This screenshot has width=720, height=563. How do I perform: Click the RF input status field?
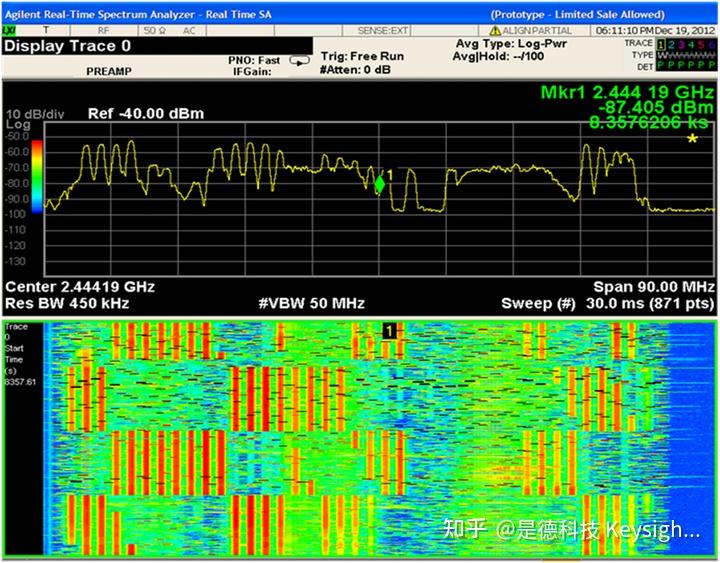tap(103, 31)
